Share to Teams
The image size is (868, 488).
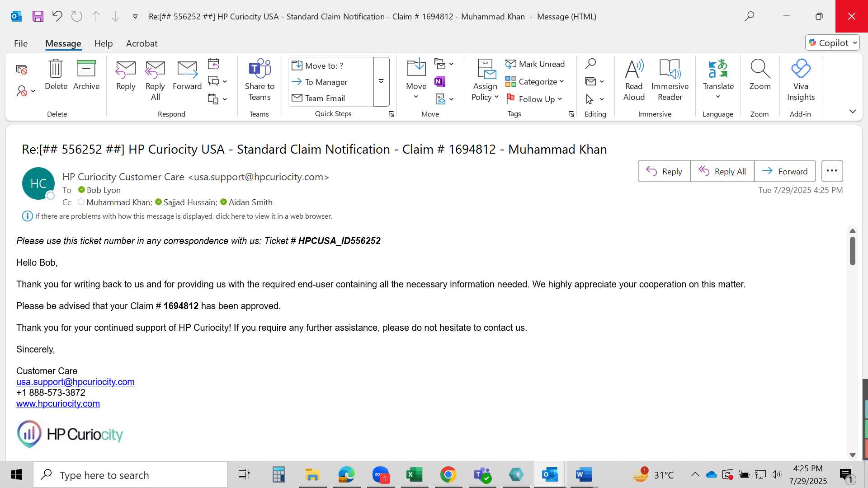point(259,80)
